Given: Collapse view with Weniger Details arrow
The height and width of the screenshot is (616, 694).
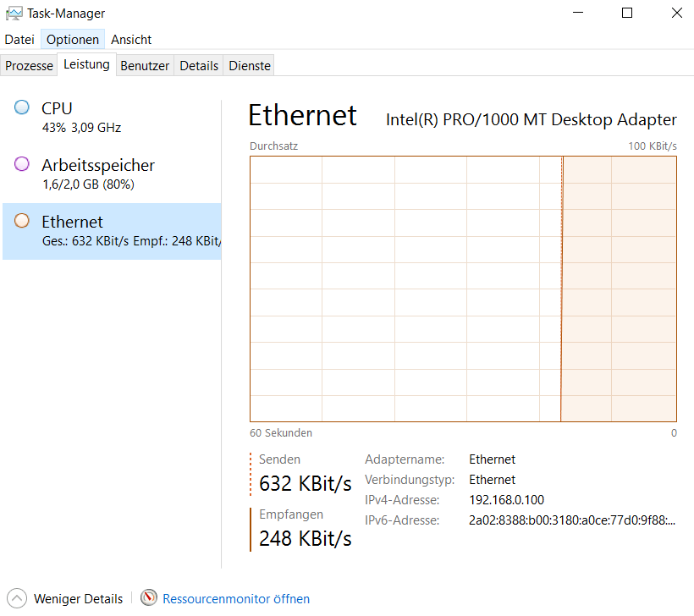Looking at the screenshot, I should click(x=16, y=598).
